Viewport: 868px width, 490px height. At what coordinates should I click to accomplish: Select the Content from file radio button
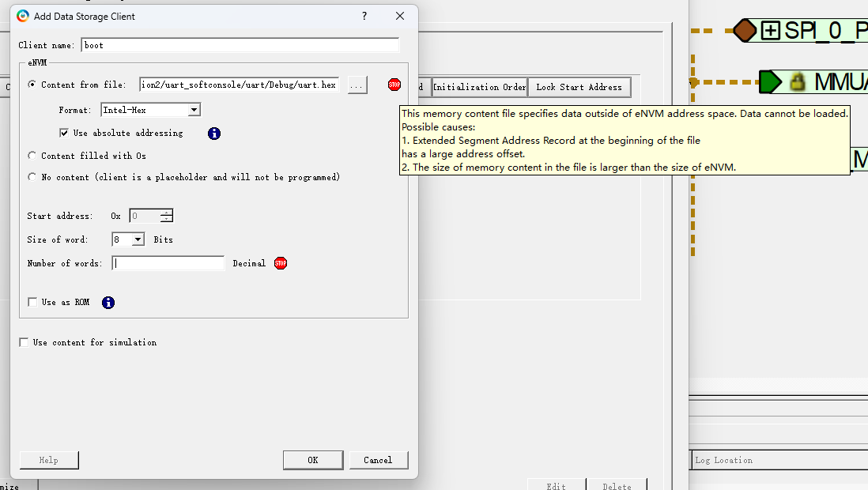pyautogui.click(x=32, y=84)
